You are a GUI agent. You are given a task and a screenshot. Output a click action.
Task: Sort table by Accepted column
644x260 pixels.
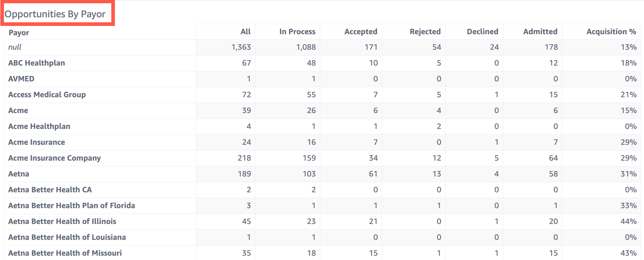(361, 32)
